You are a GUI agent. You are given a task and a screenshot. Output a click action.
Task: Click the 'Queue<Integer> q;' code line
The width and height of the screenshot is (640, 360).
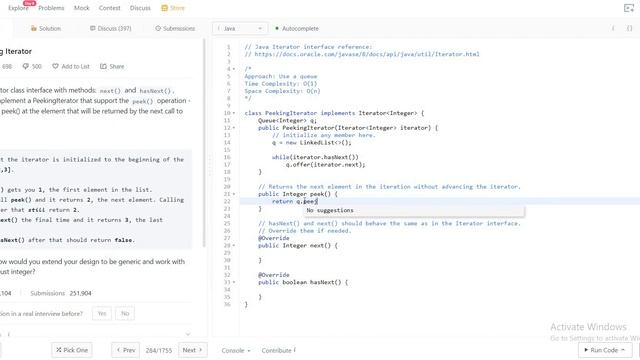click(x=287, y=120)
